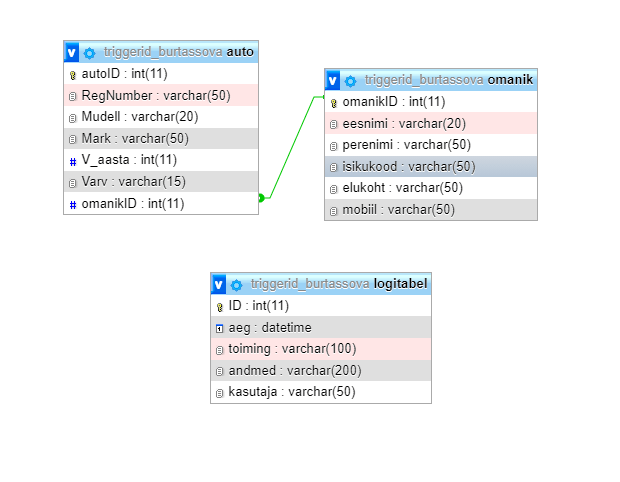Click the gear icon on auto table

point(89,52)
